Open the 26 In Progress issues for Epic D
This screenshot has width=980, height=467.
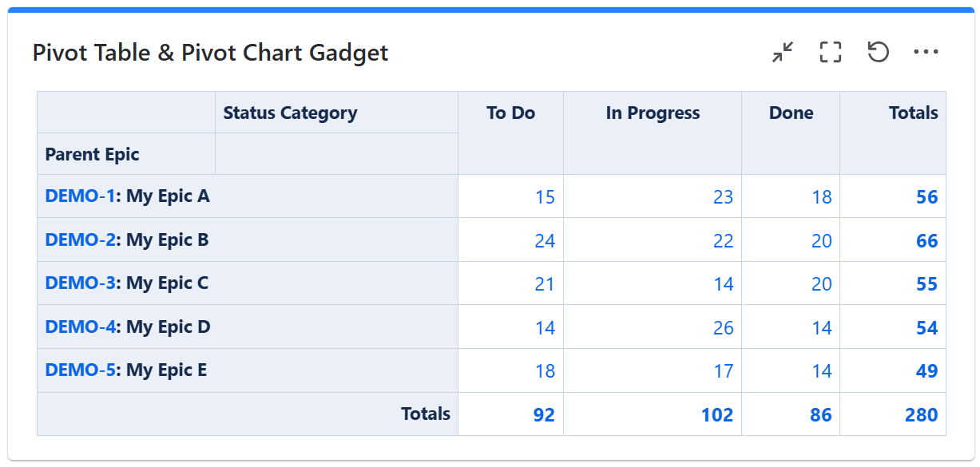coord(723,328)
